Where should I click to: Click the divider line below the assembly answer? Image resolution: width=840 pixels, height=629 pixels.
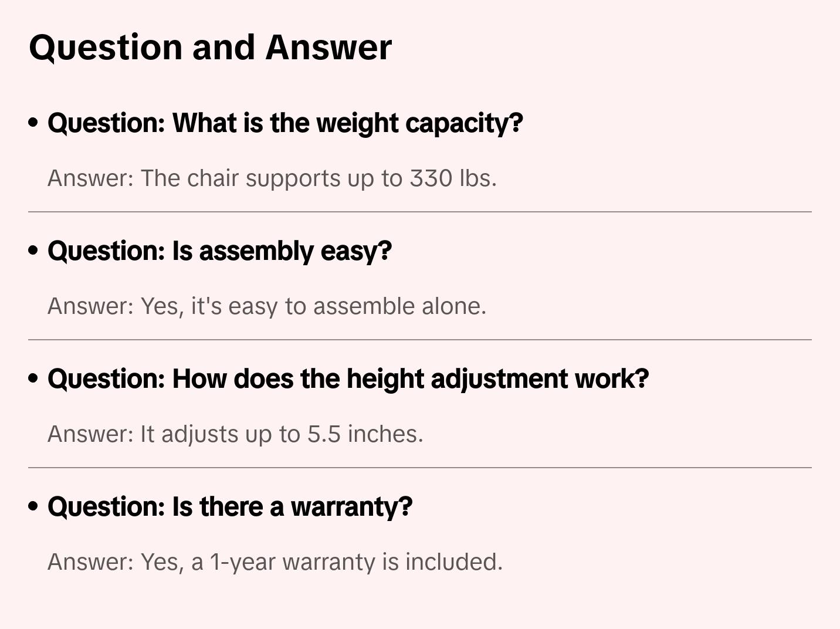pyautogui.click(x=420, y=340)
